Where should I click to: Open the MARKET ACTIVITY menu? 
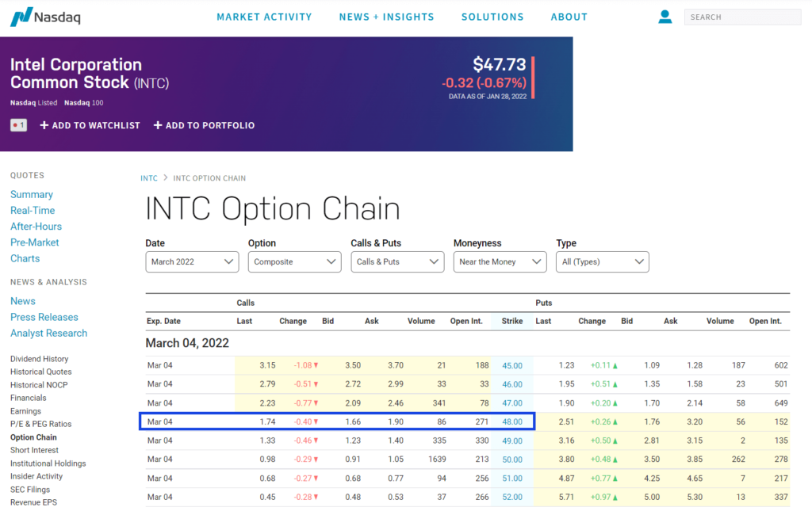(264, 17)
